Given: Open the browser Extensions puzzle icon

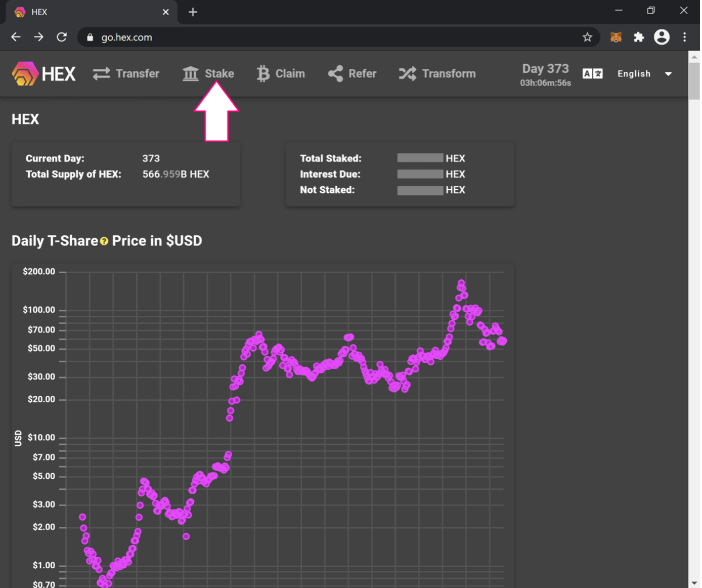Looking at the screenshot, I should tap(639, 37).
